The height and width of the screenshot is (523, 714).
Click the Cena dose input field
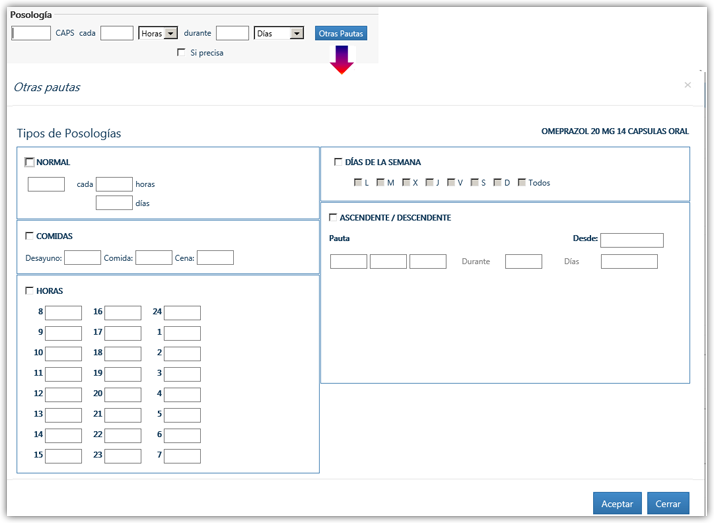215,258
